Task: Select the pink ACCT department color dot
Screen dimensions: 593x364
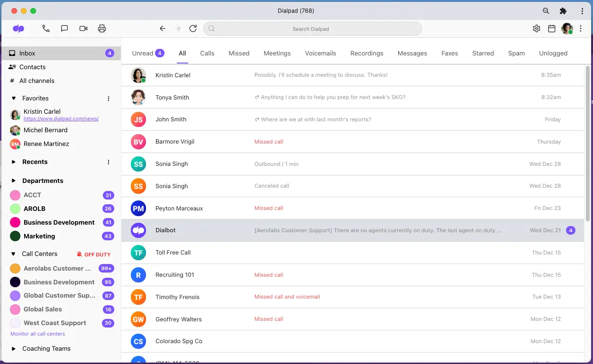Action: 15,195
